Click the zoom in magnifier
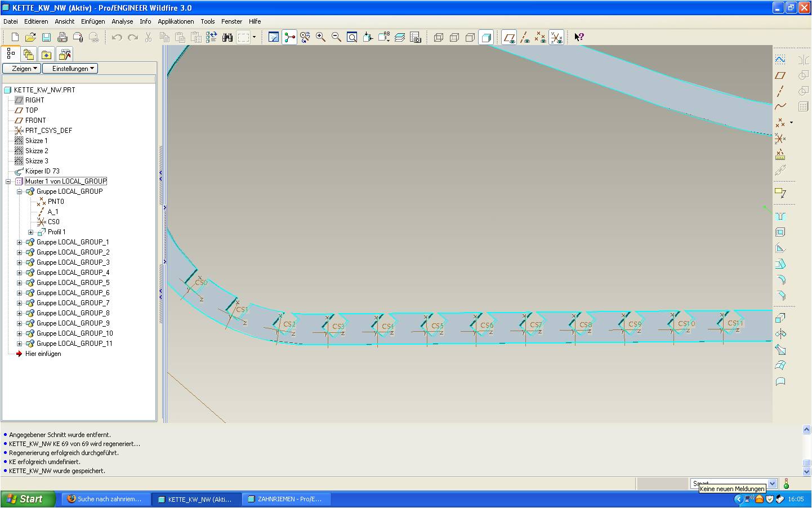 [320, 37]
